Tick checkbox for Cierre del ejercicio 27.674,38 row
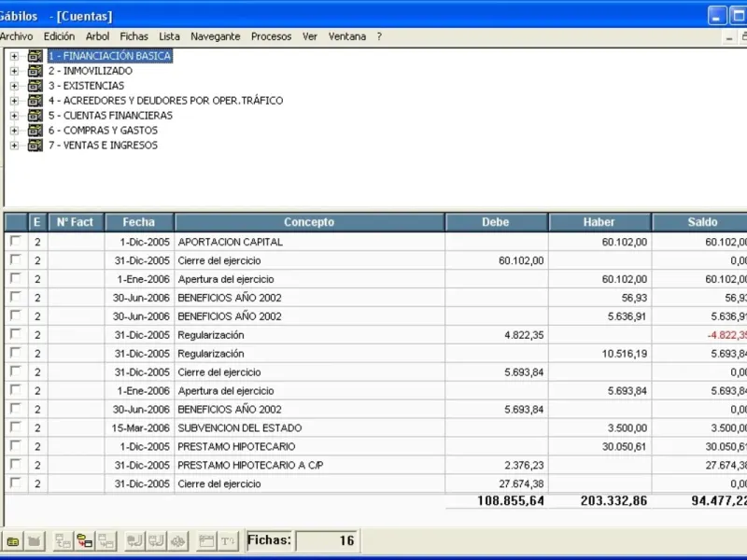Image resolution: width=747 pixels, height=560 pixels. [x=16, y=483]
